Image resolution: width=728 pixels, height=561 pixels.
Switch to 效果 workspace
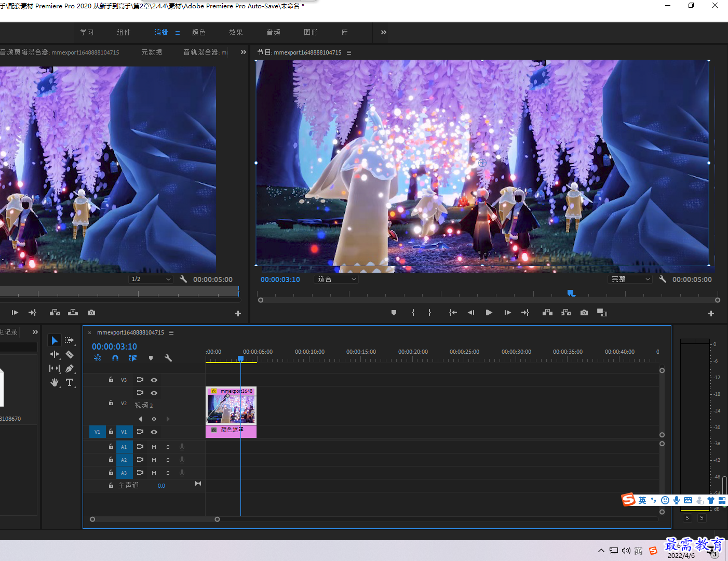(x=236, y=32)
